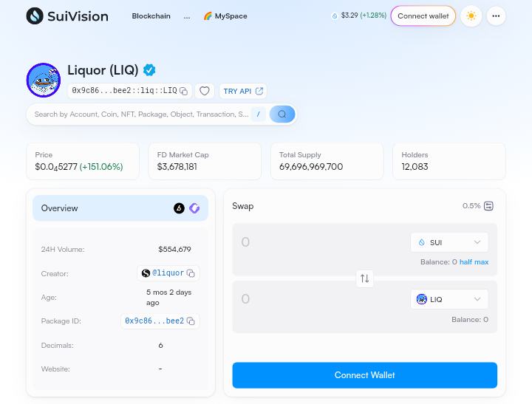Open the @liquor creator link
The width and height of the screenshot is (532, 404).
tap(168, 273)
